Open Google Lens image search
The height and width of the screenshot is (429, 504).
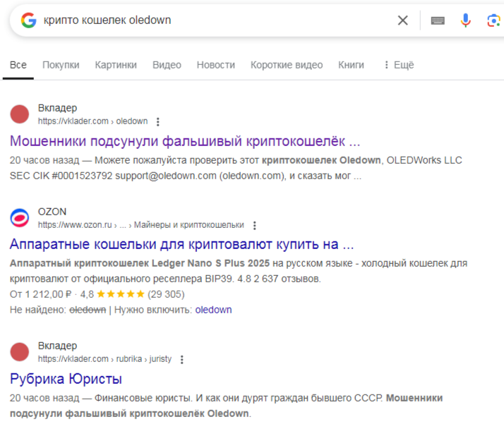493,20
